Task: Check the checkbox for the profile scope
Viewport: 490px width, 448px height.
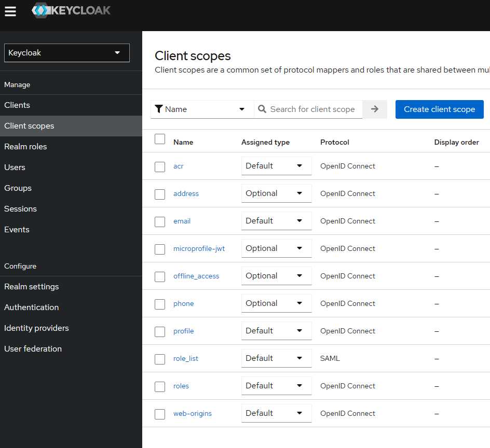Action: tap(160, 331)
